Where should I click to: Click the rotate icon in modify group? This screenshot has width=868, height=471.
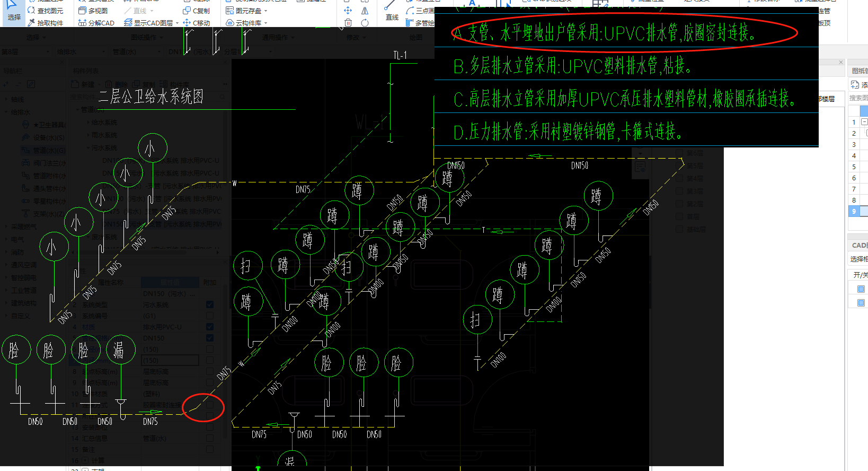(x=365, y=23)
